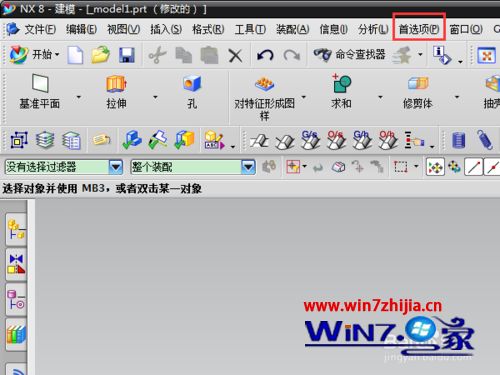Screen dimensions: 500x375
Task: Click the G/s surface analysis icon
Action: pyautogui.click(x=310, y=139)
